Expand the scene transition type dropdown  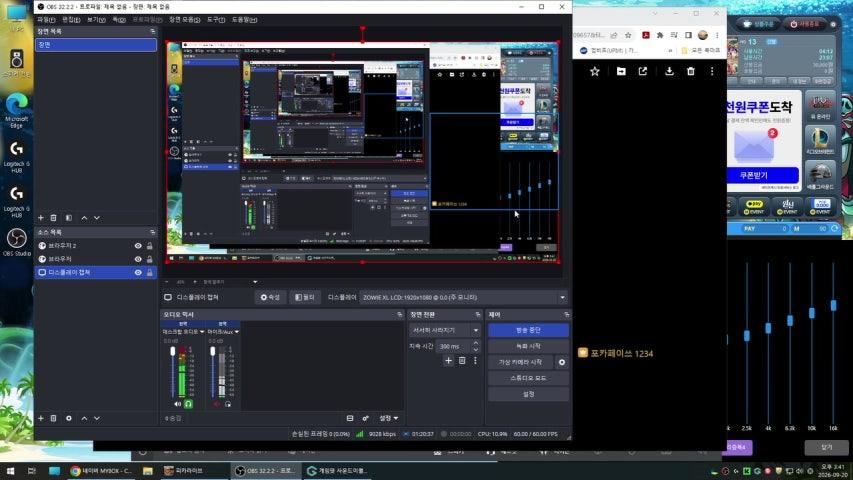[x=444, y=330]
